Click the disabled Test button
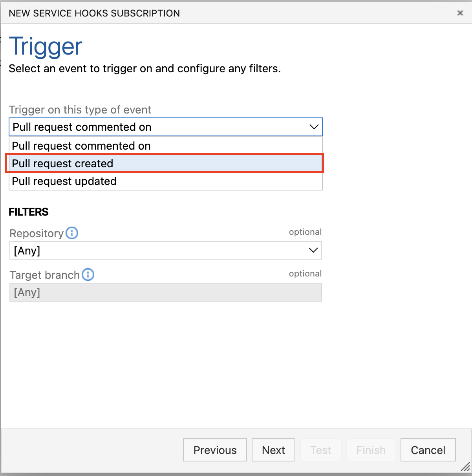Viewport: 472px width, 476px height. pos(321,450)
